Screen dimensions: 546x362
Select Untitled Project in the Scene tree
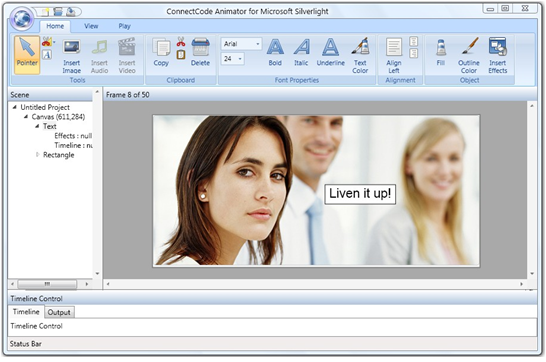coord(45,107)
